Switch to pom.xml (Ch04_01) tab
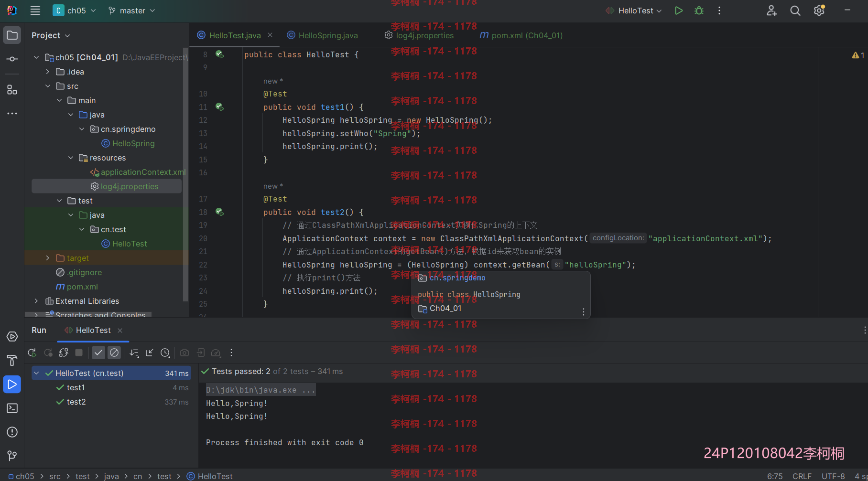This screenshot has width=868, height=481. [521, 35]
